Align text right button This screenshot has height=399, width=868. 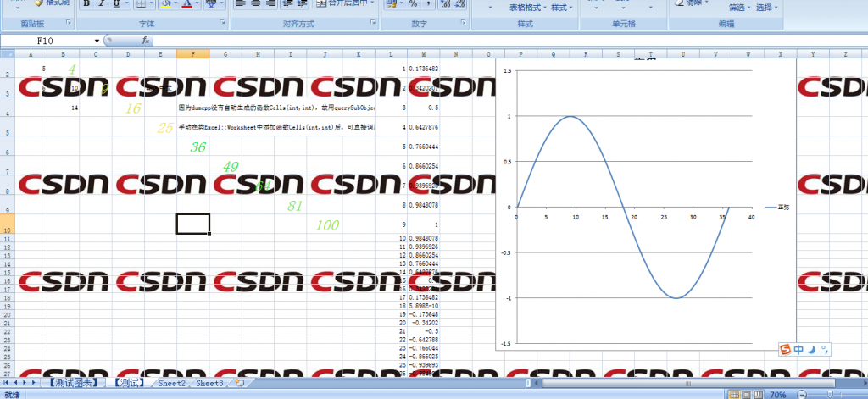[270, 4]
